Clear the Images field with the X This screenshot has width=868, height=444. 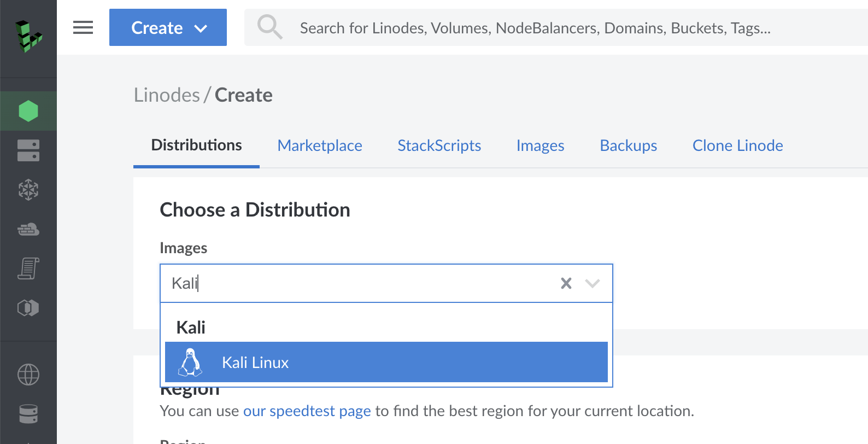tap(566, 283)
